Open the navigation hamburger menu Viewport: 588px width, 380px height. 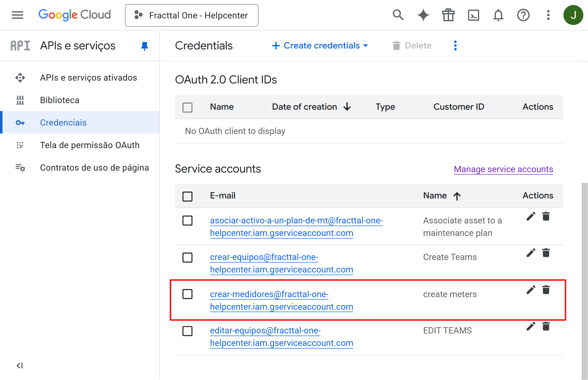(x=17, y=15)
